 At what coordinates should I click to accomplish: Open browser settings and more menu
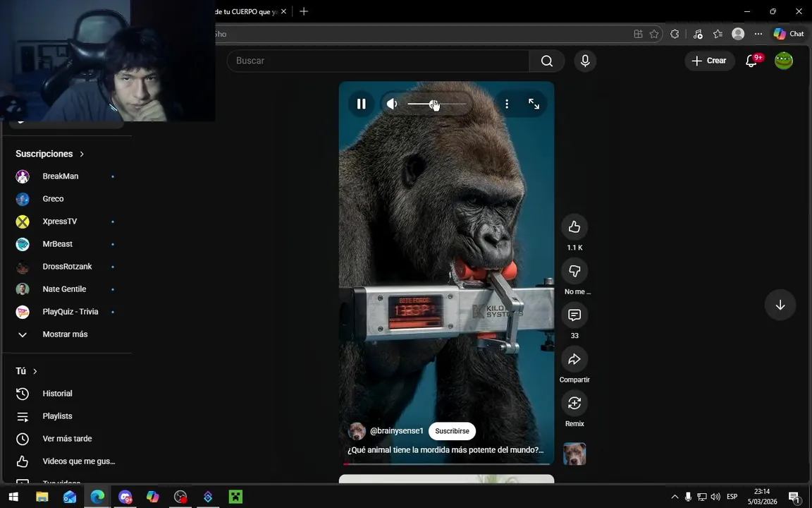pyautogui.click(x=758, y=34)
